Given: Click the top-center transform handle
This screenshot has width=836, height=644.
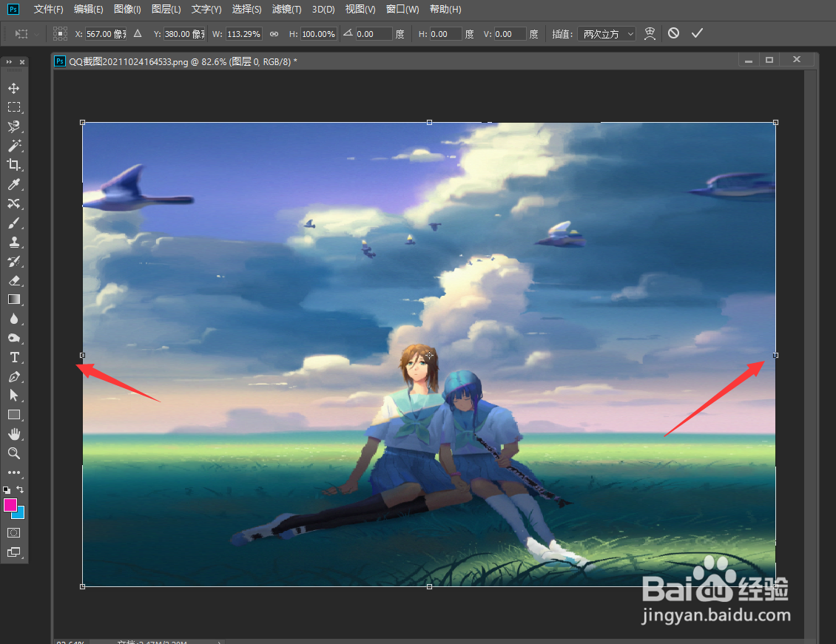Looking at the screenshot, I should coord(429,123).
